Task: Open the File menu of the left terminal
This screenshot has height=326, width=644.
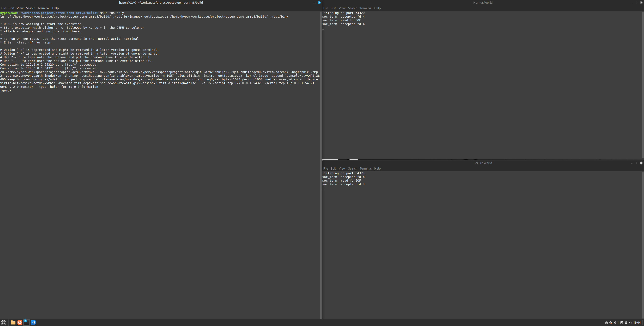Action: coord(4,8)
